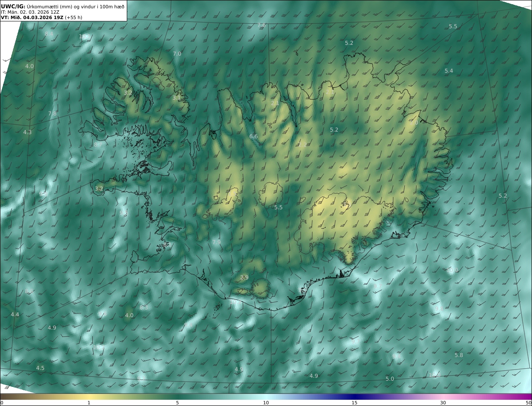Click the 5.4 value on the map
The height and width of the screenshot is (406, 532).
pos(449,71)
